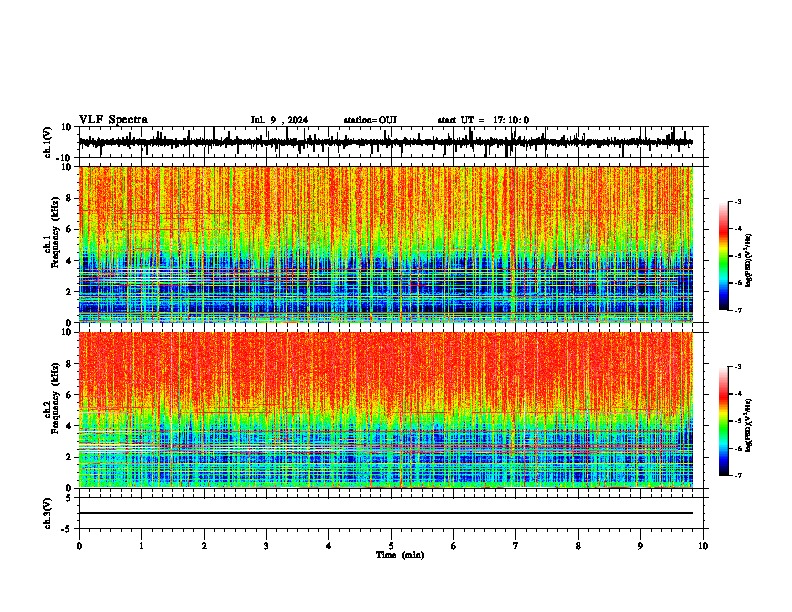Click the time axis tick label "2"
The width and height of the screenshot is (792, 612).
click(204, 546)
